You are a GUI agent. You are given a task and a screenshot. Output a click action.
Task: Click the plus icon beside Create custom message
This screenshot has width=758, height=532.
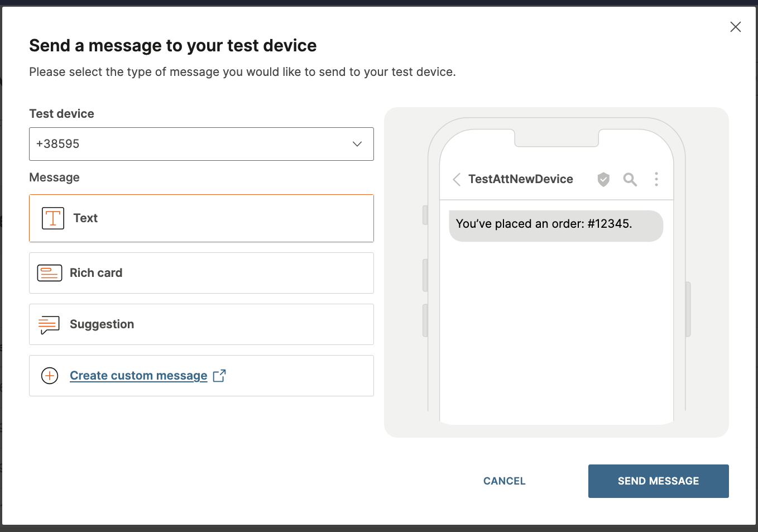point(50,376)
